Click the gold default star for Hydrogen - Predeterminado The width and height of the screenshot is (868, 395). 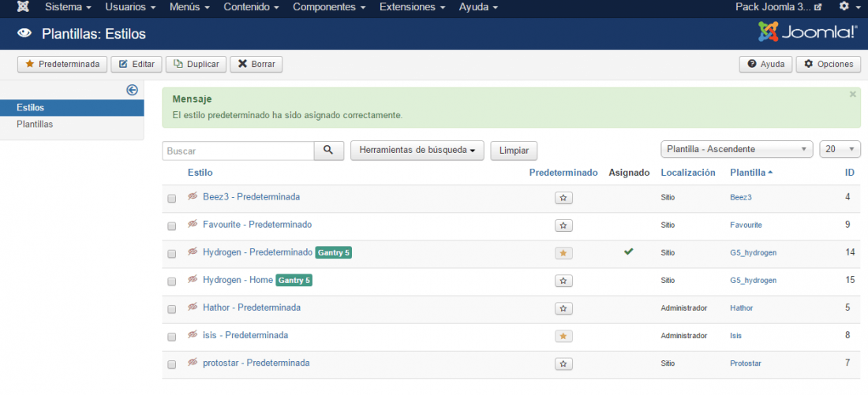pyautogui.click(x=563, y=253)
